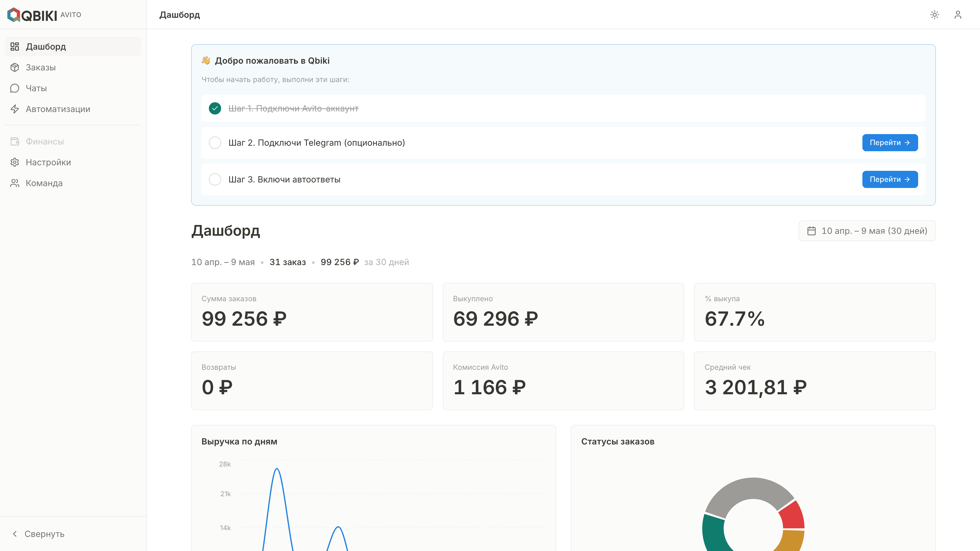Image resolution: width=980 pixels, height=551 pixels.
Task: Click the Комиссия Avito card
Action: (563, 380)
